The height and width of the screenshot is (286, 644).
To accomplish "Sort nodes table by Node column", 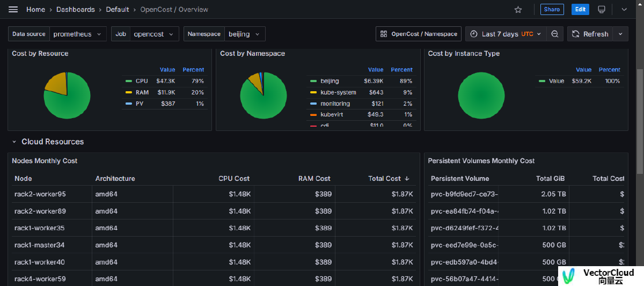I will tap(23, 179).
